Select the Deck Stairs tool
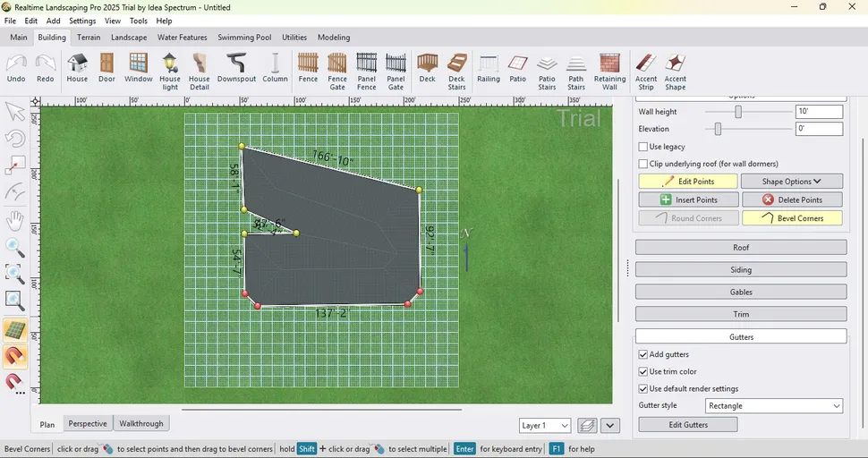868x458 pixels. [456, 70]
